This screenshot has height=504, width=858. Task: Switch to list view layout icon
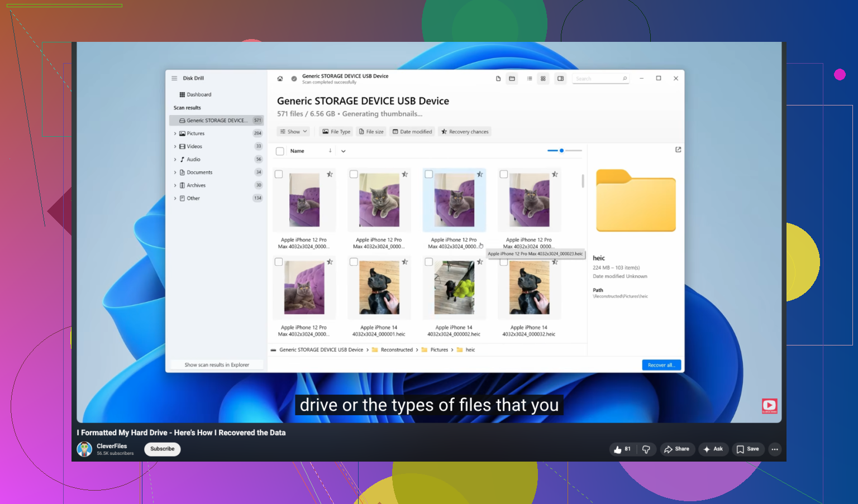(530, 79)
